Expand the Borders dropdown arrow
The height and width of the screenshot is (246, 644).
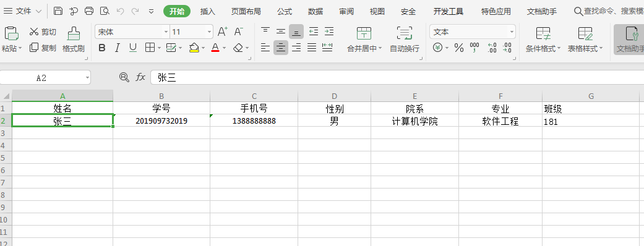point(159,48)
